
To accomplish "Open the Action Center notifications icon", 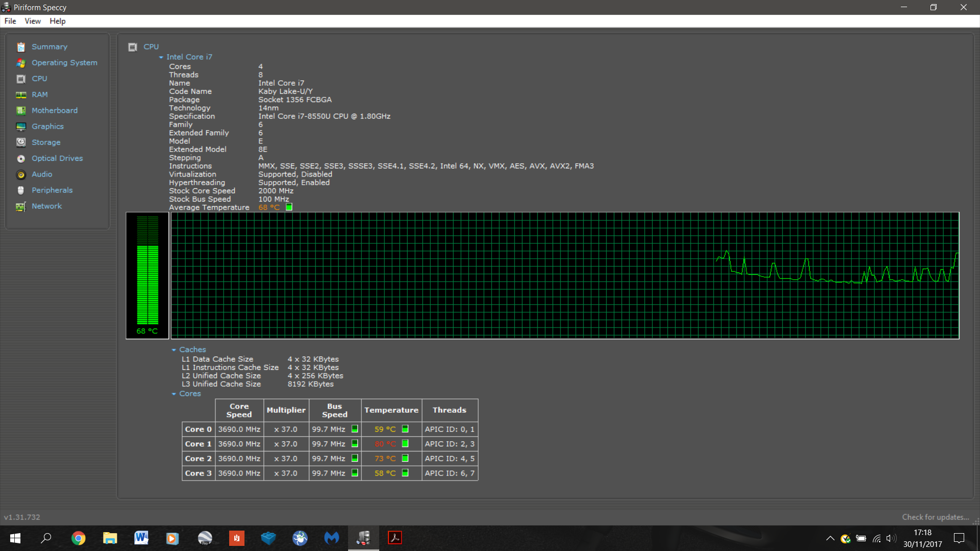I will (959, 538).
